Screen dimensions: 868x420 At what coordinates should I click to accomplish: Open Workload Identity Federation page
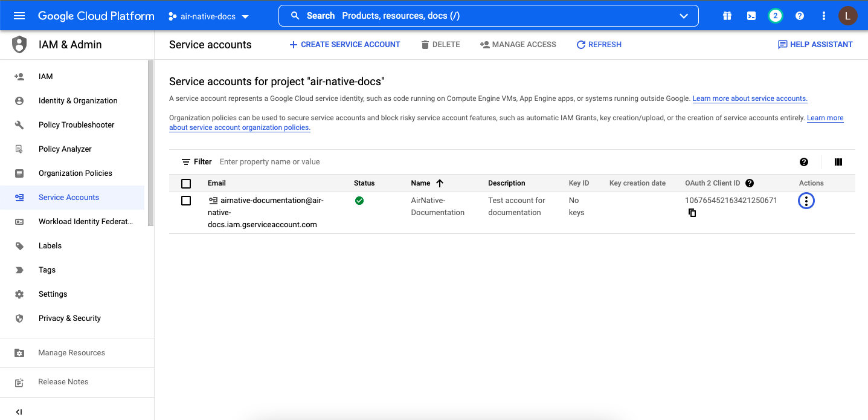(x=85, y=222)
